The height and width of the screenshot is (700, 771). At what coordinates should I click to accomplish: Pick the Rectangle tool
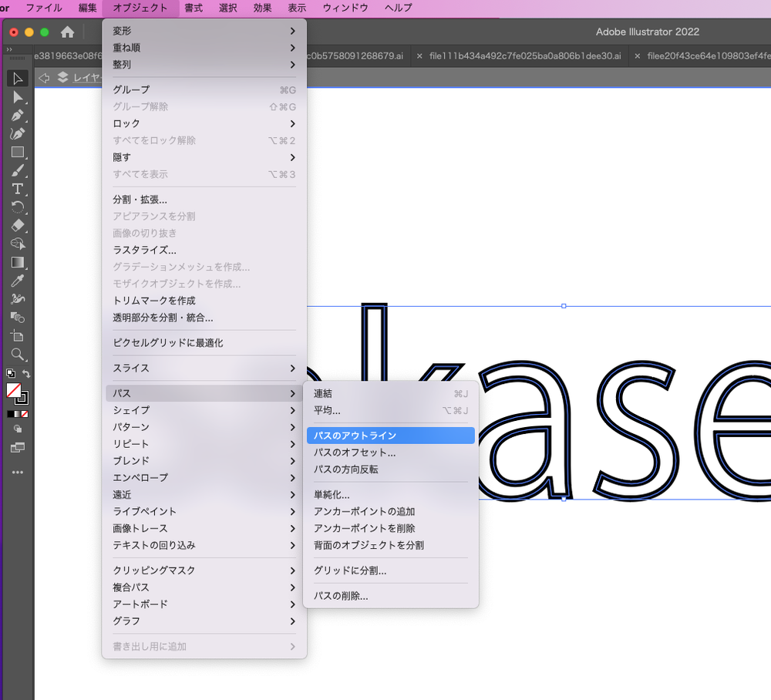[18, 152]
